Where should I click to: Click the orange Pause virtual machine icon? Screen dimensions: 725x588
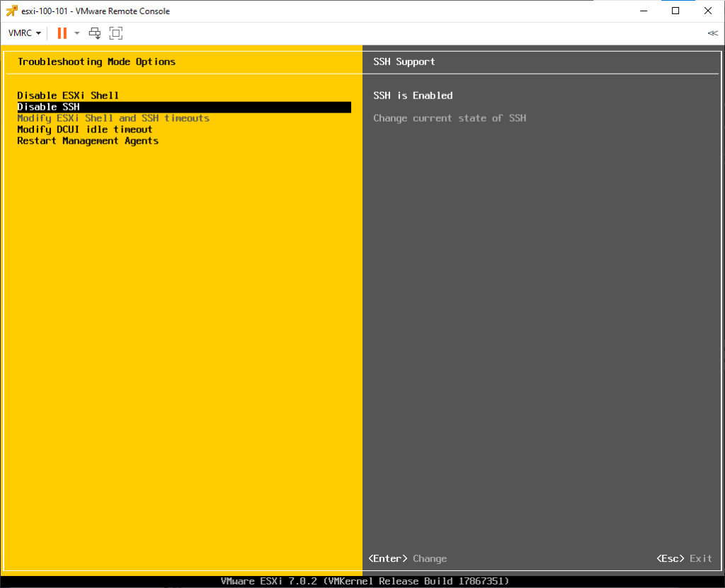[62, 33]
